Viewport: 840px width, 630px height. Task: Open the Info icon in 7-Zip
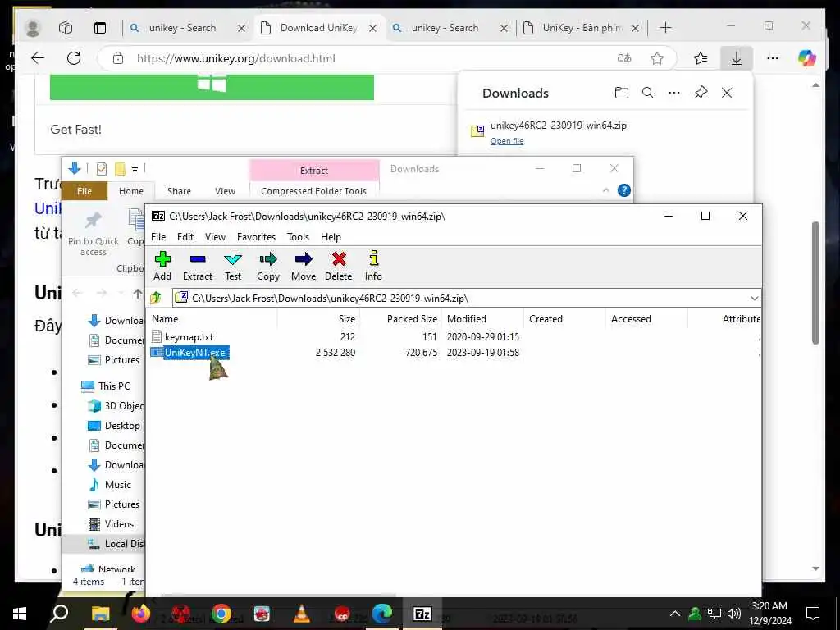(373, 258)
